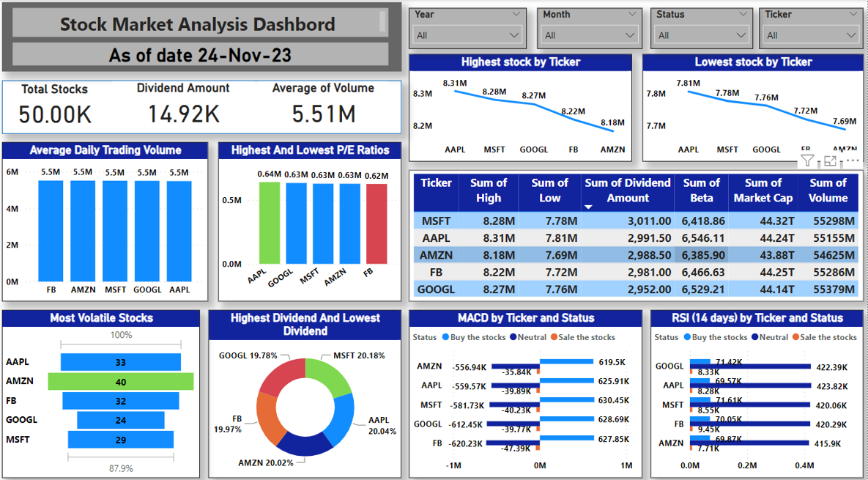The image size is (868, 480).
Task: Click the Sum of Beta column header
Action: [701, 191]
